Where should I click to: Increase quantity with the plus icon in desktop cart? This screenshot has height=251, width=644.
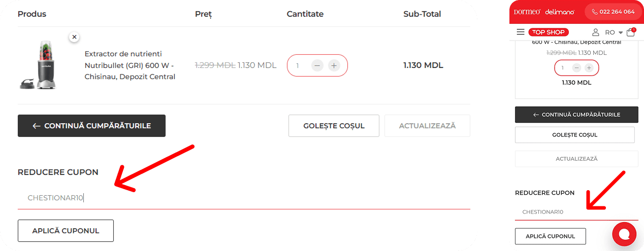click(334, 65)
